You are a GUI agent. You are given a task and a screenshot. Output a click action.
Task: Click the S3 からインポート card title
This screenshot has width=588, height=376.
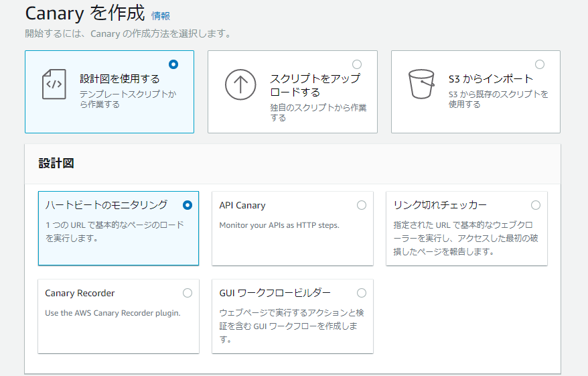(x=490, y=79)
